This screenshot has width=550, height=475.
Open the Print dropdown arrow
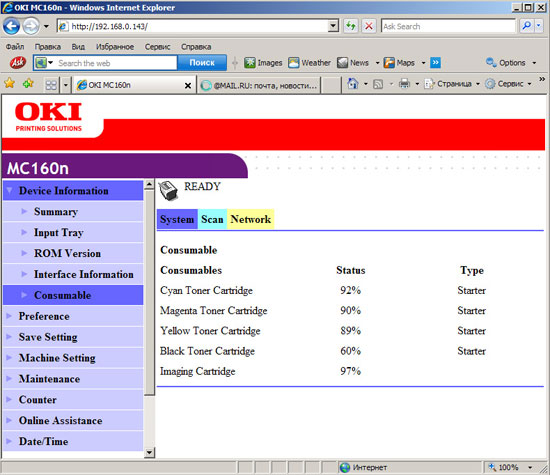click(417, 84)
